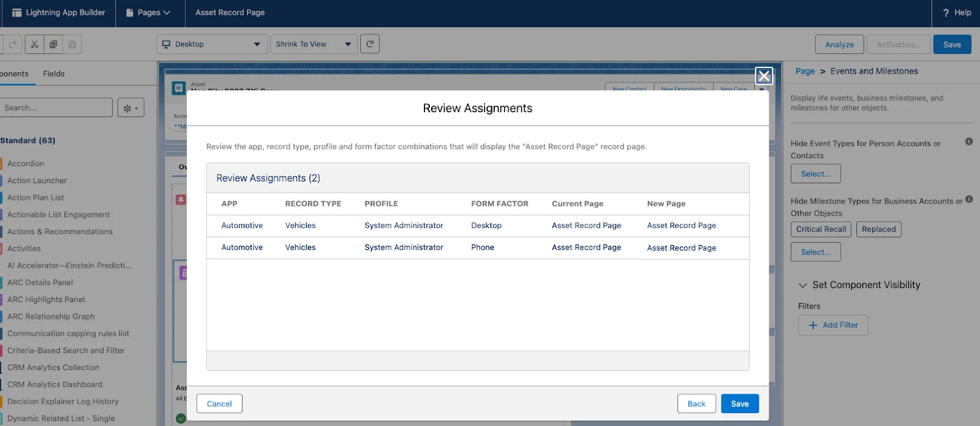Select Actionable List Engagement component
Image resolution: width=980 pixels, height=426 pixels.
coord(58,215)
